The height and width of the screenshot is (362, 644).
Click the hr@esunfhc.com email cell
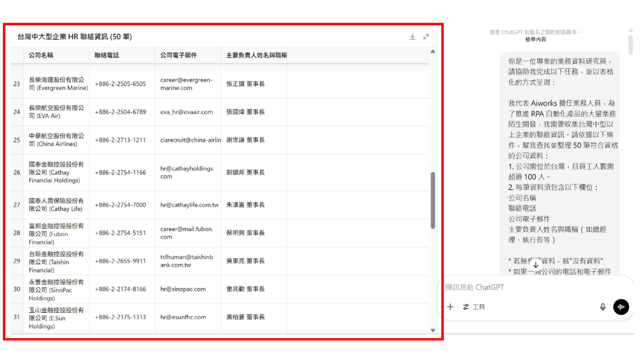point(188,317)
